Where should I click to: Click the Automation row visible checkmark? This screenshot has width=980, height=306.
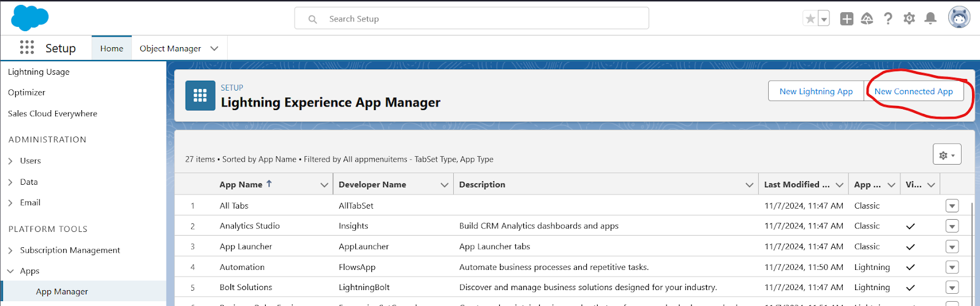click(x=910, y=267)
